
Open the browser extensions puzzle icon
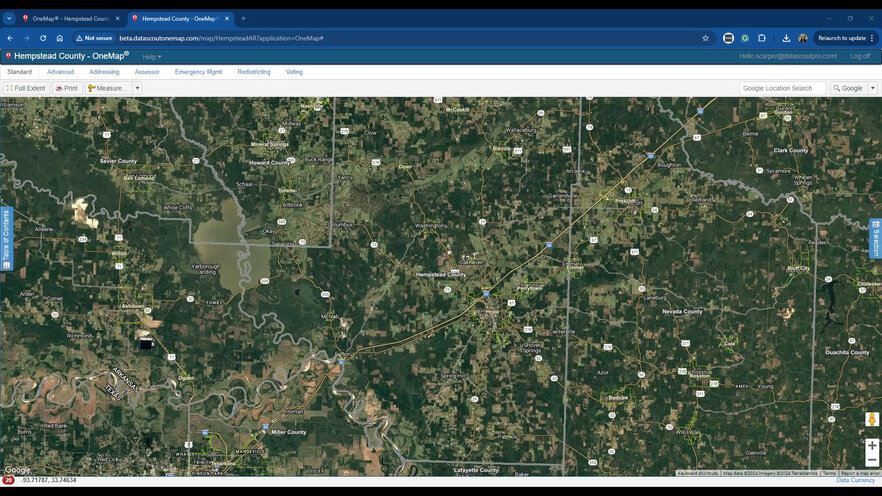click(x=762, y=38)
